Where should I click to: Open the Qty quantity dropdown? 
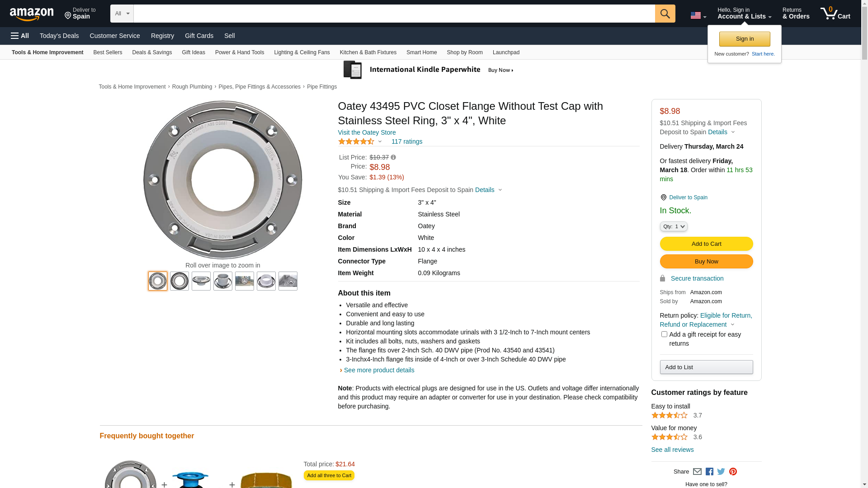pos(673,226)
